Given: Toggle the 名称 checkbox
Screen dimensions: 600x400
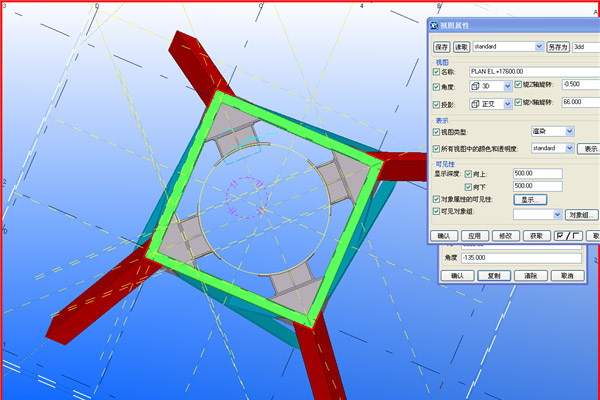Looking at the screenshot, I should click(435, 71).
